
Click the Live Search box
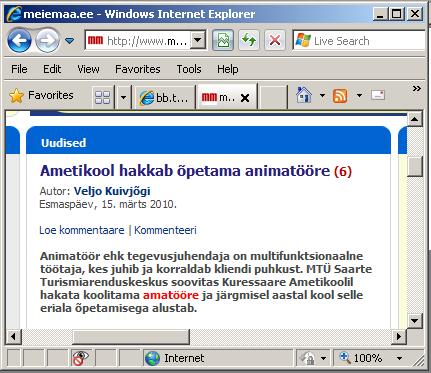pyautogui.click(x=359, y=41)
